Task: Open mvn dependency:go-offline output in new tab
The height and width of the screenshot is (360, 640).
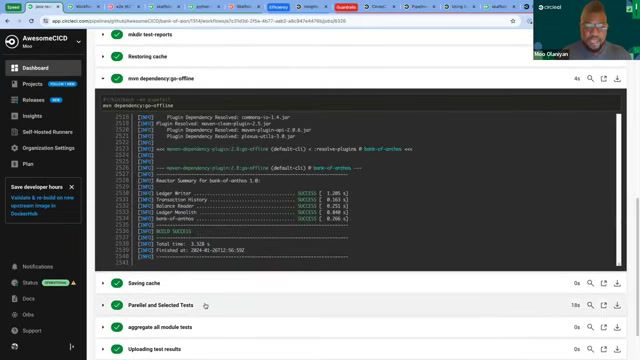Action: [604, 78]
